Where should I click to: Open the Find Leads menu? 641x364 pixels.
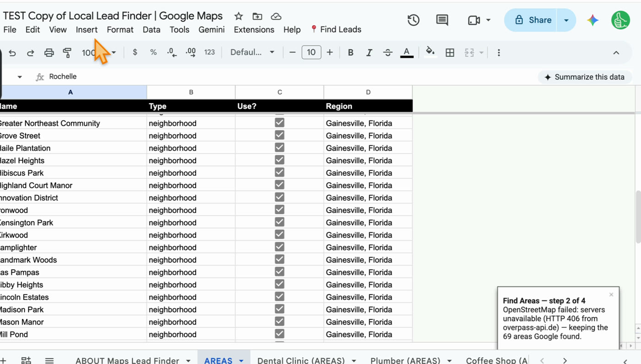click(336, 30)
